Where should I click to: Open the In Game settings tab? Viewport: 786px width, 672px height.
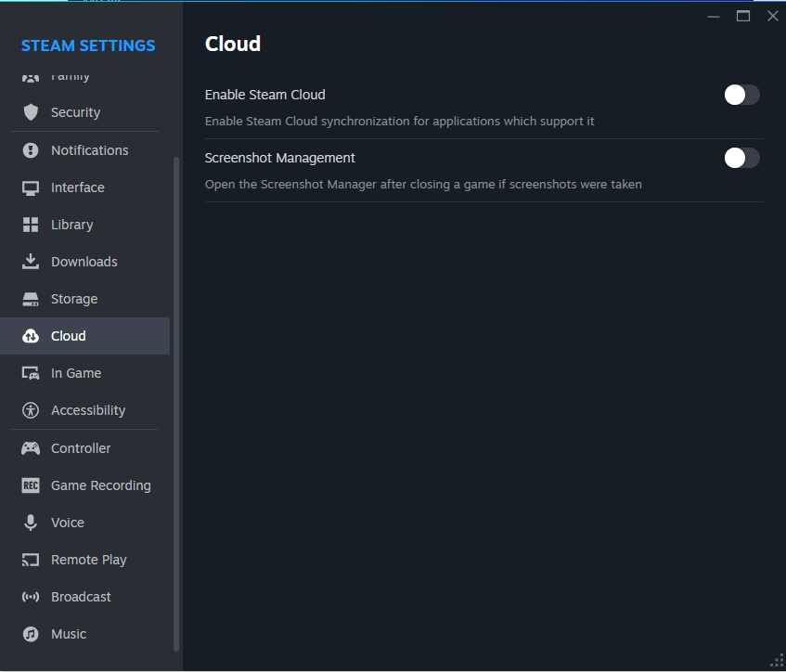(76, 373)
